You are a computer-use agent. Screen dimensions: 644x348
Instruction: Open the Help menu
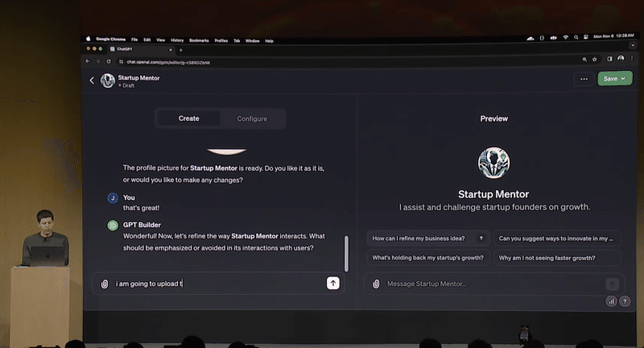[269, 41]
